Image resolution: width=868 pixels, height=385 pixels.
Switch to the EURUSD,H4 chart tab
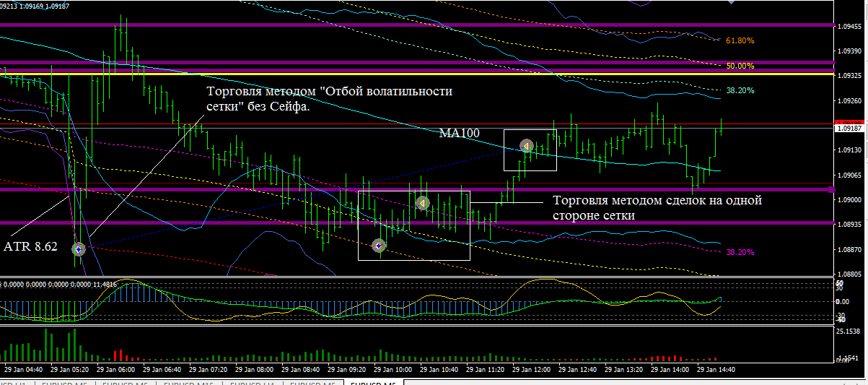tap(252, 383)
